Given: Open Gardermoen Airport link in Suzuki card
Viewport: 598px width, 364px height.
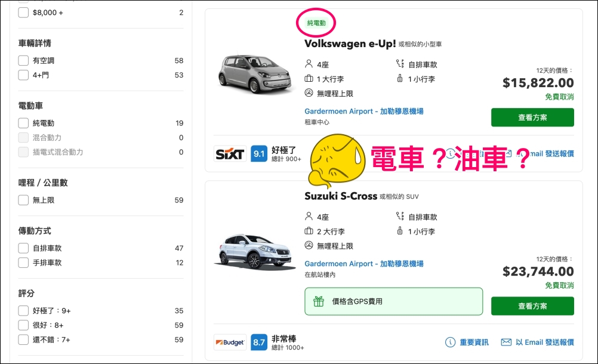Looking at the screenshot, I should [364, 264].
